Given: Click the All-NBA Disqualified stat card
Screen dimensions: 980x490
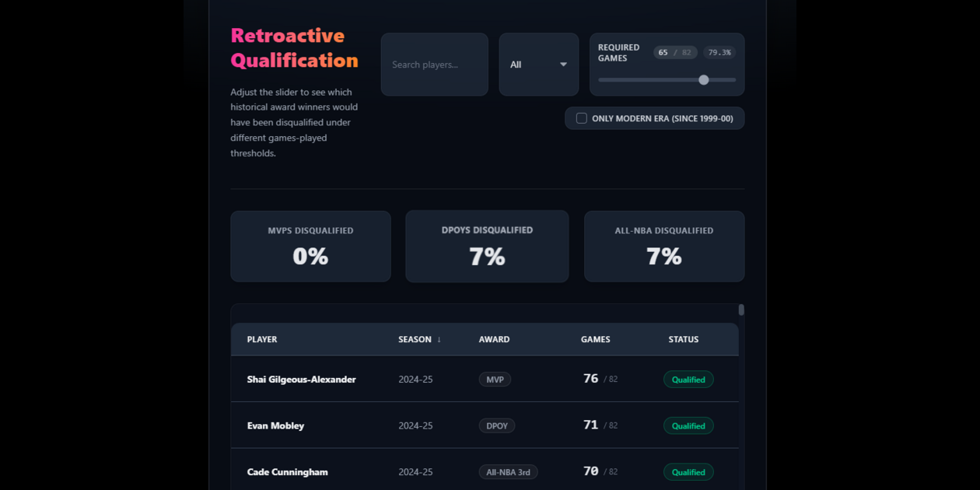Looking at the screenshot, I should click(x=664, y=246).
